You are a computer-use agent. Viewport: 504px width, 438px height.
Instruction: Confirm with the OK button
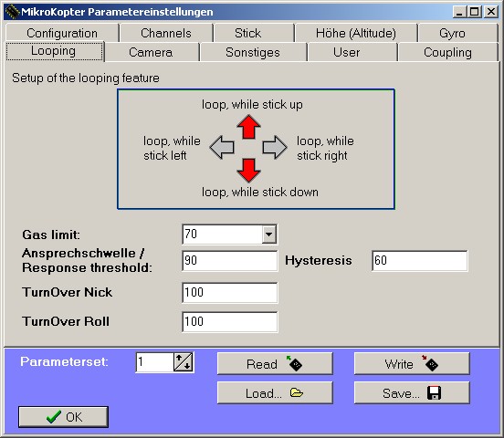pyautogui.click(x=63, y=417)
